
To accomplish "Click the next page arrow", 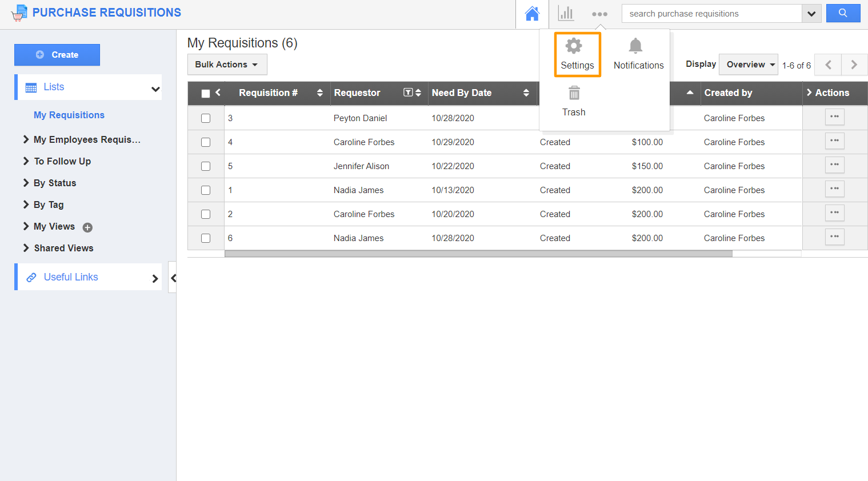I will click(x=854, y=65).
